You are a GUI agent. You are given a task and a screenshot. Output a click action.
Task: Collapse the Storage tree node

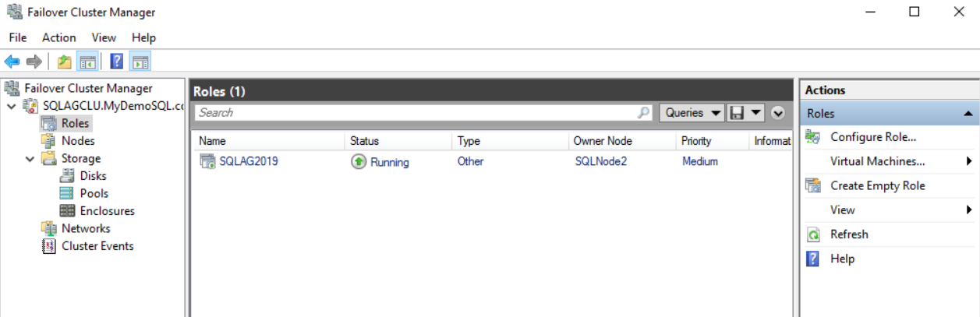(30, 159)
